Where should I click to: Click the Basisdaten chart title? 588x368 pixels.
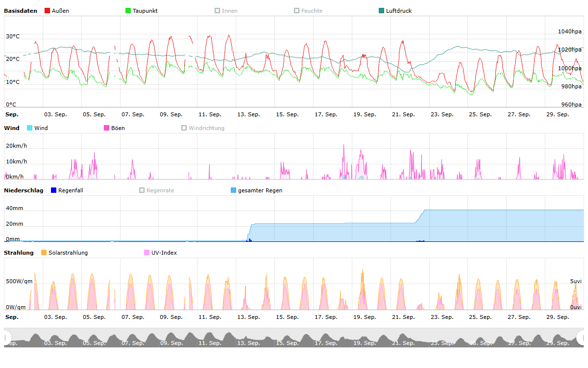pos(21,11)
